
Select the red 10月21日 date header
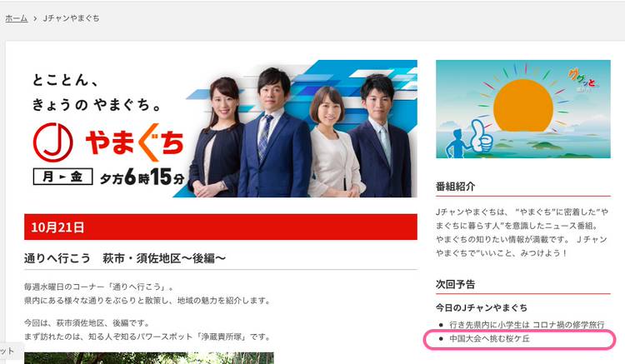221,227
